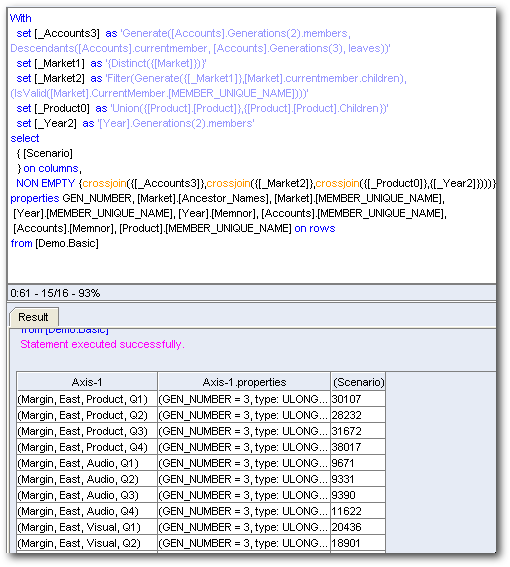The width and height of the screenshot is (510, 567).
Task: Click the 'Statement executed successfully.' message
Action: pyautogui.click(x=102, y=344)
